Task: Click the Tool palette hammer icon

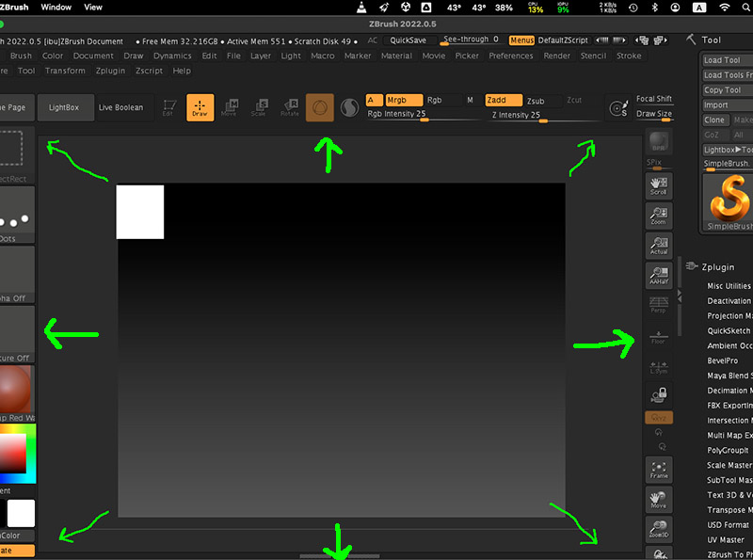Action: (x=691, y=40)
